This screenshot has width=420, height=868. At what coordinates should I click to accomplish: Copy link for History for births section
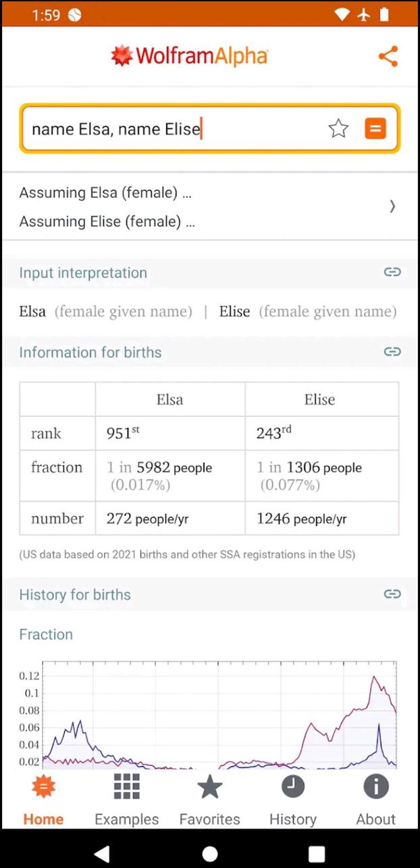pos(392,594)
